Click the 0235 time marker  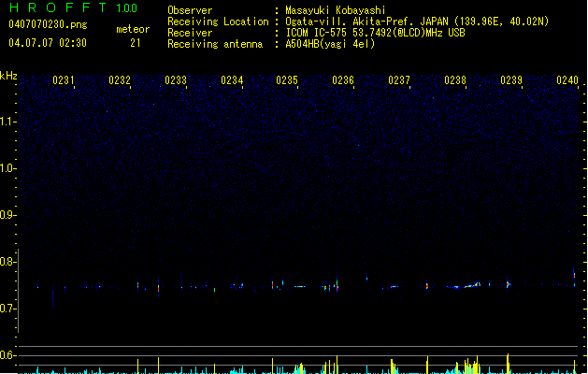pos(287,80)
